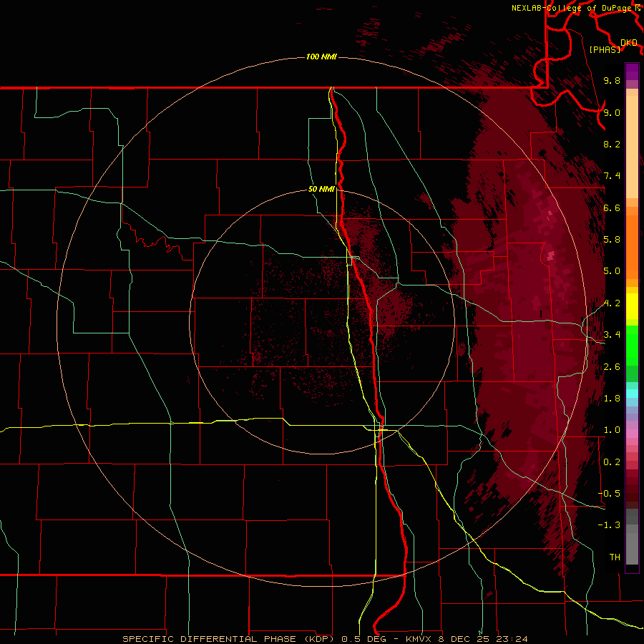Click the 2.6 legend value
The width and height of the screenshot is (644, 644).
coord(612,367)
